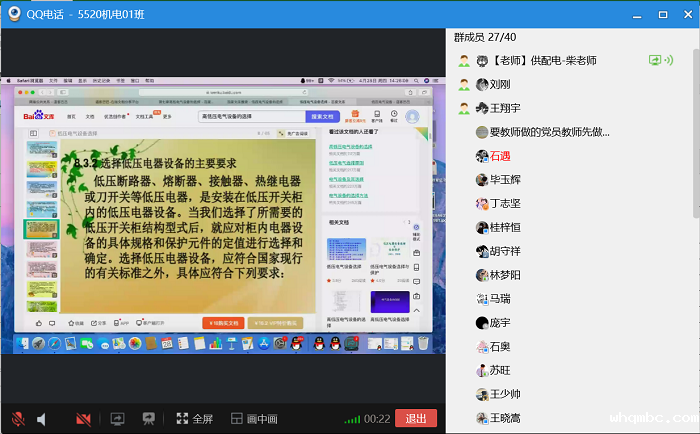Click the orange 购买文档 button
The image size is (700, 434).
(222, 323)
